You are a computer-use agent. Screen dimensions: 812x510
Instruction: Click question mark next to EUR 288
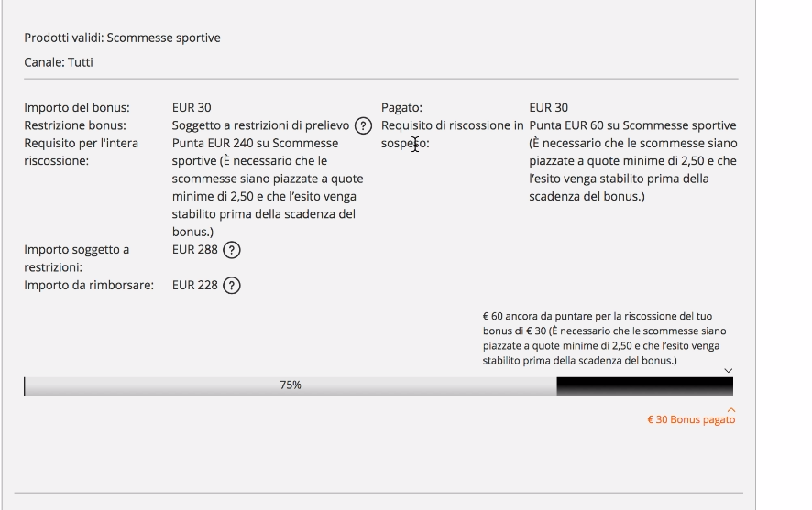coord(232,250)
